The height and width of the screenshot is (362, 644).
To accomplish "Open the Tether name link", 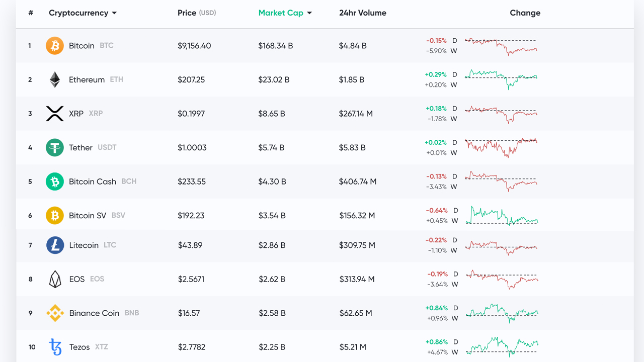I will click(x=80, y=147).
